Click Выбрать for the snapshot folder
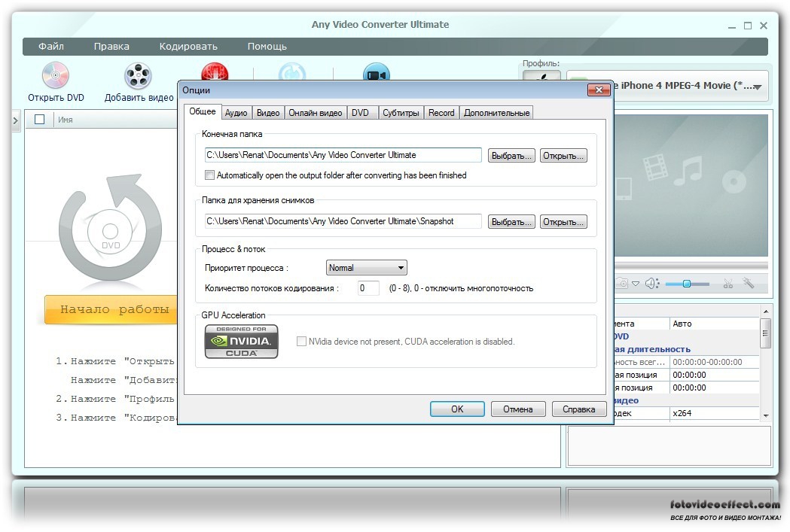Image resolution: width=790 pixels, height=532 pixels. coord(511,222)
